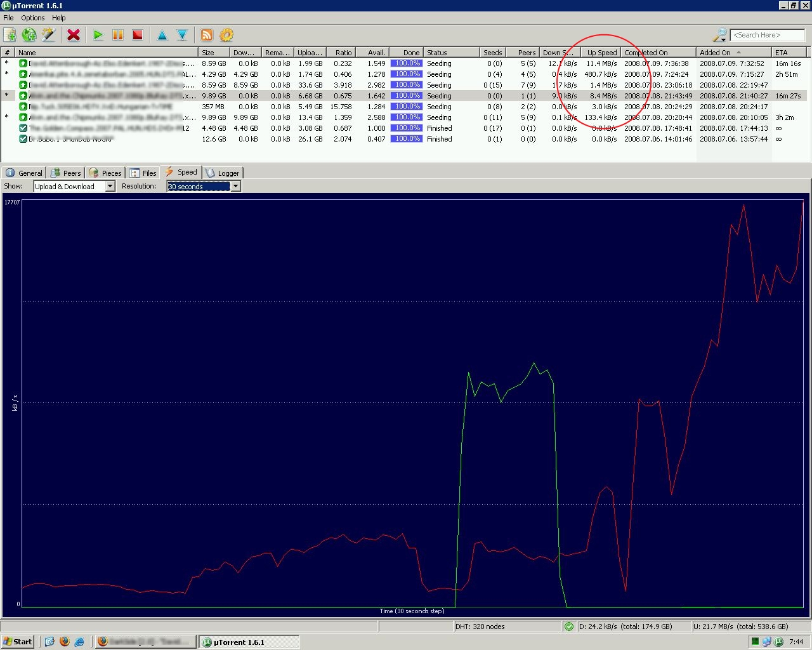The height and width of the screenshot is (650, 812).
Task: Click the green network status icon in status bar
Action: pos(568,627)
